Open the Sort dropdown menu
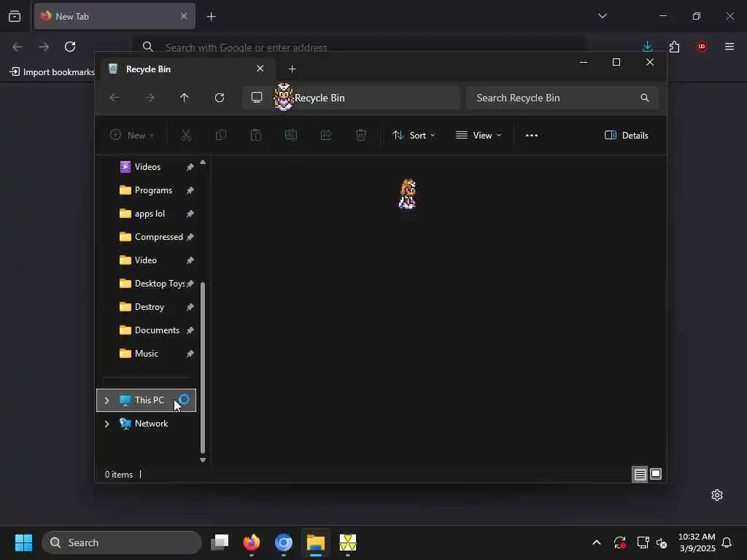The image size is (747, 560). tap(414, 135)
